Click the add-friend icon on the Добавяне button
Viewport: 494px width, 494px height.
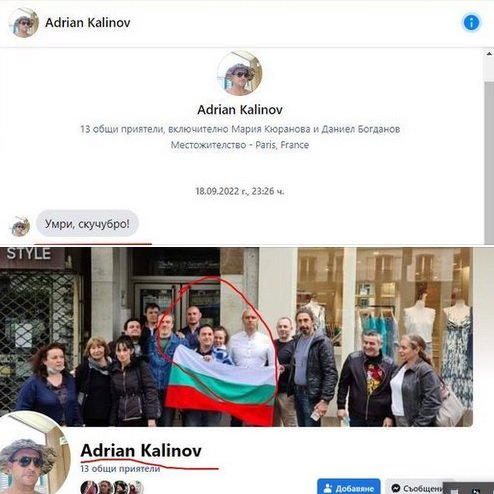click(328, 488)
